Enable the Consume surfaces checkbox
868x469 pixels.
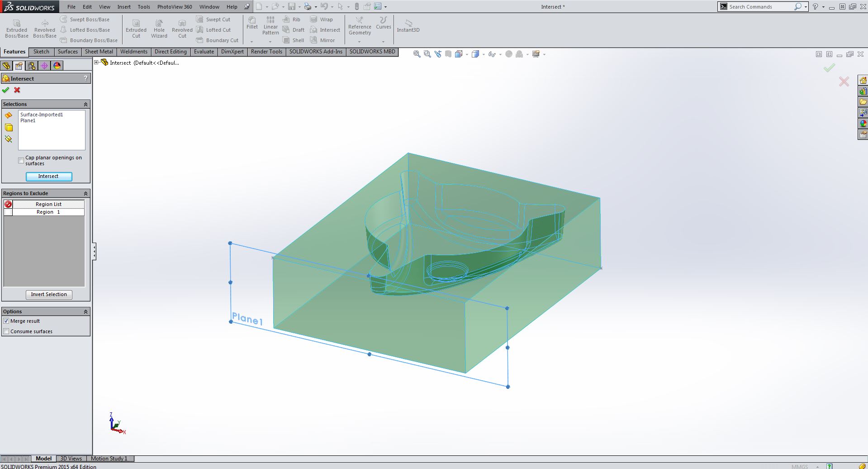6,331
